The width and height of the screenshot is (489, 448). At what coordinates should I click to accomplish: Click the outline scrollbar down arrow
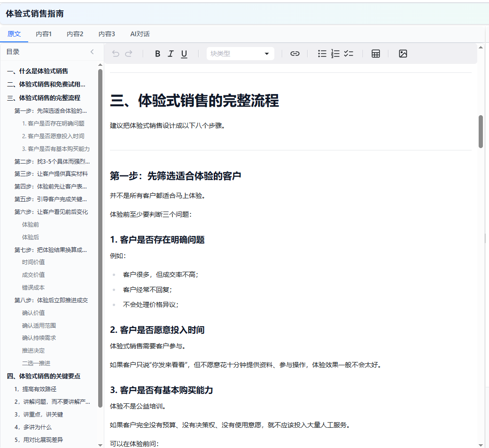point(100,445)
